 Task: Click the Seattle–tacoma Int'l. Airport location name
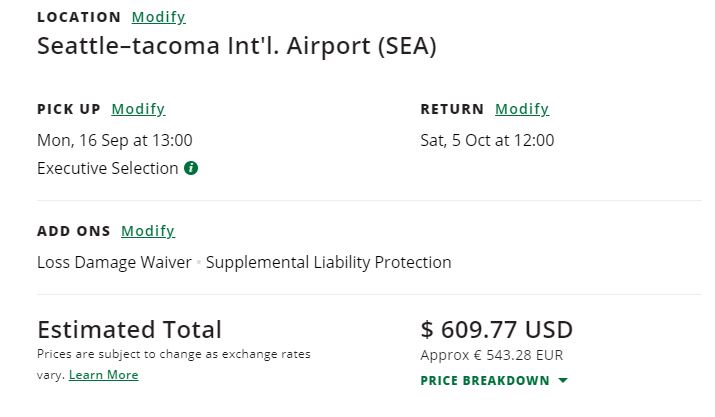tap(236, 46)
